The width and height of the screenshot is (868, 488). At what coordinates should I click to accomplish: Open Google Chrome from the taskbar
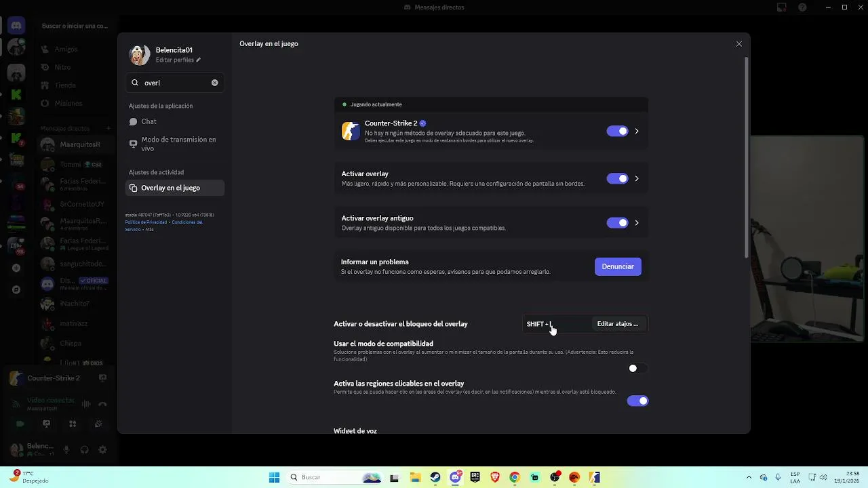tap(515, 477)
